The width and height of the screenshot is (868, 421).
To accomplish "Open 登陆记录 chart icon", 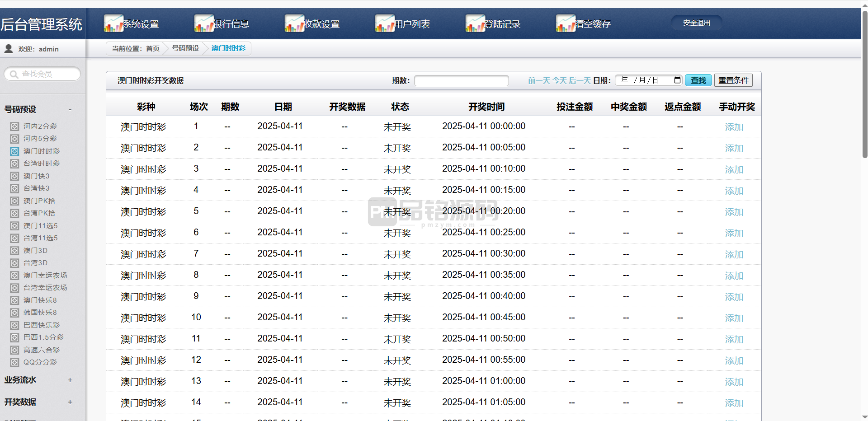I will (475, 23).
